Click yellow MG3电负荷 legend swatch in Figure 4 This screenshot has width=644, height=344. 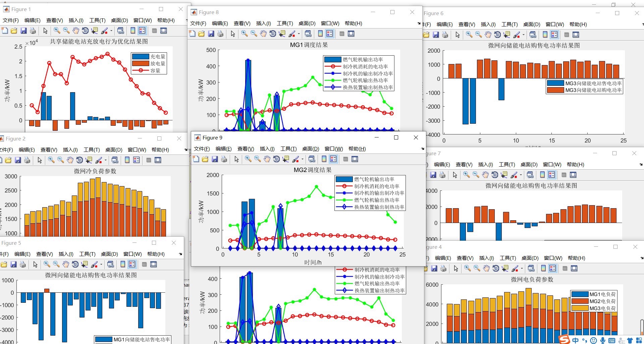pyautogui.click(x=580, y=308)
